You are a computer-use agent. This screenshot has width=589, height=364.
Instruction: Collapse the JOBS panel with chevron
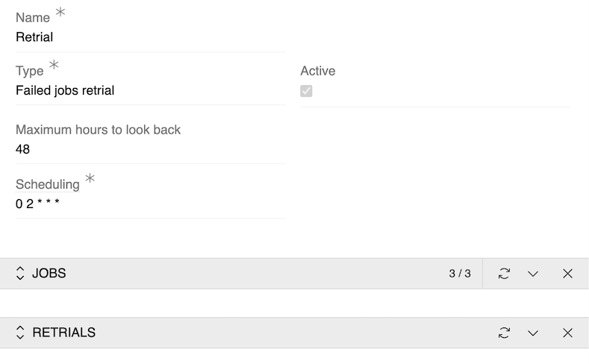pos(533,274)
